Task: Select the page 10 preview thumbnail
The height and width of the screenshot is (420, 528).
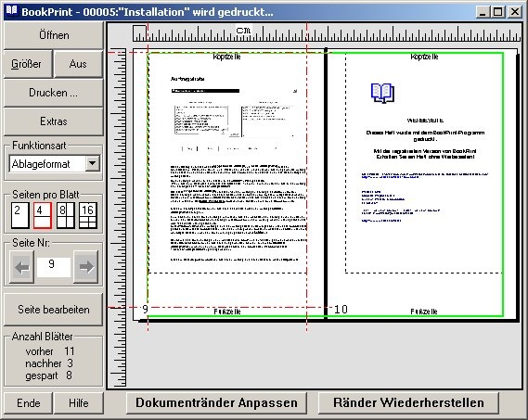Action: coord(422,185)
